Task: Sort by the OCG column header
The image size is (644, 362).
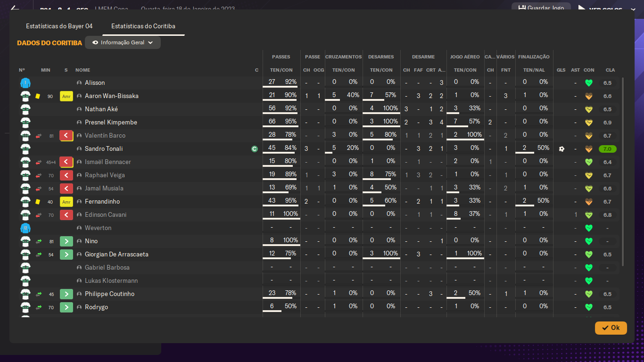Action: tap(319, 70)
